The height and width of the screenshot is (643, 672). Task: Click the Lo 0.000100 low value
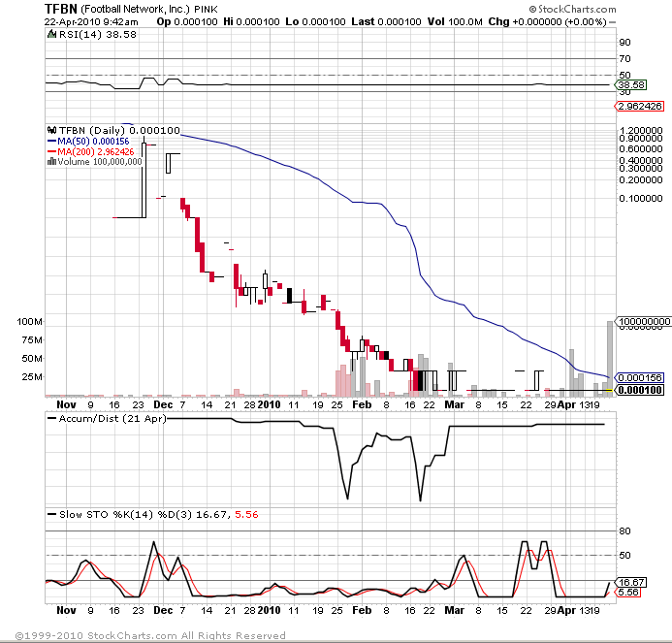point(315,21)
